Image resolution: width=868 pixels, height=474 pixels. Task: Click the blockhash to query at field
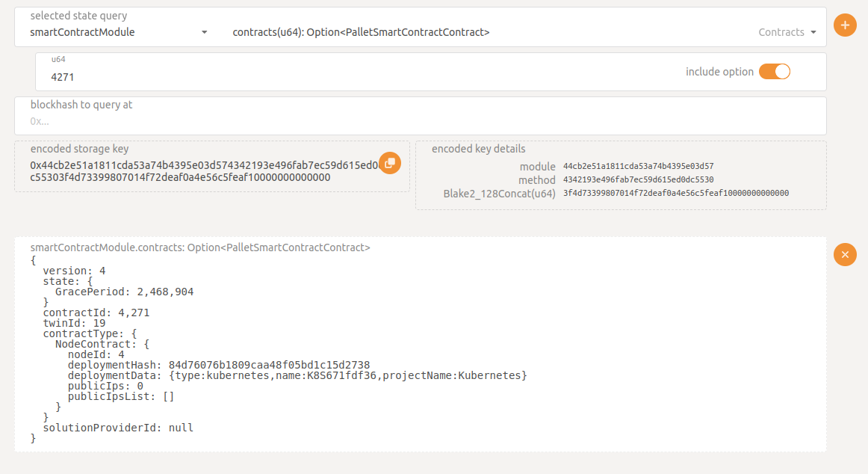click(418, 120)
